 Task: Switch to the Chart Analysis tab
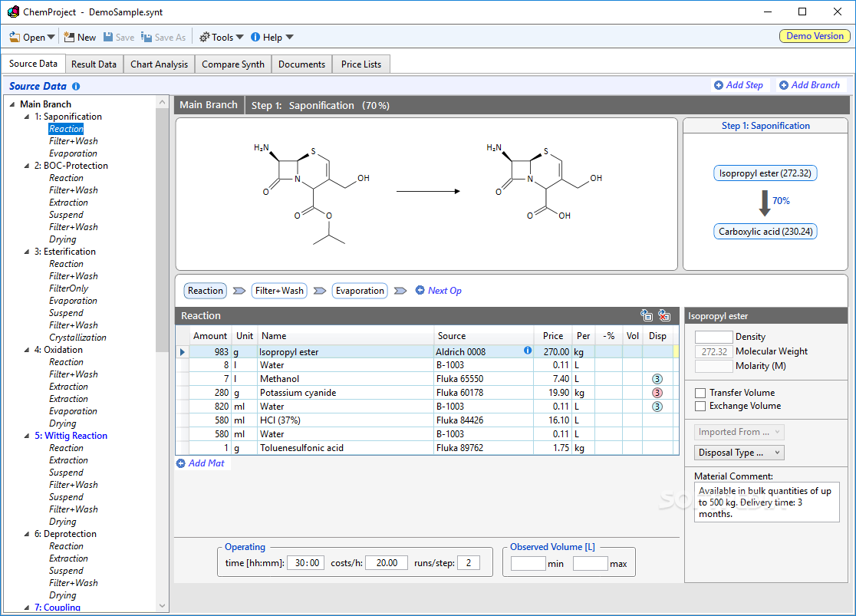click(x=159, y=64)
